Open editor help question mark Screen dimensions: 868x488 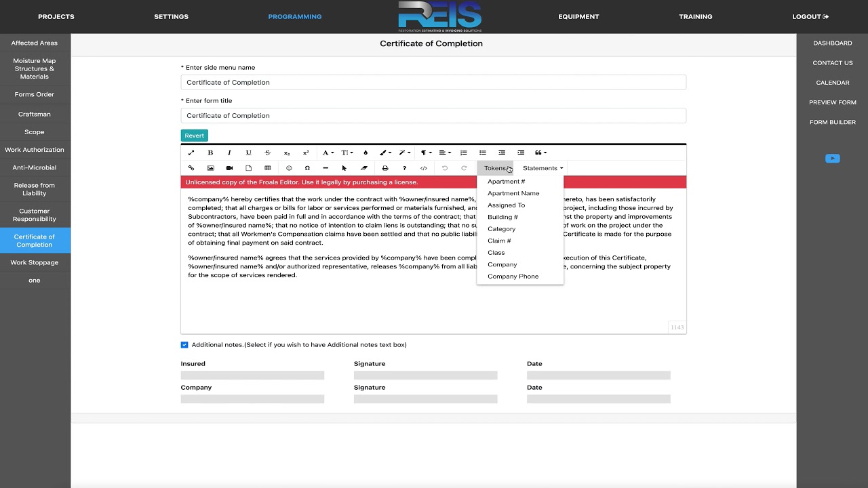pos(404,168)
